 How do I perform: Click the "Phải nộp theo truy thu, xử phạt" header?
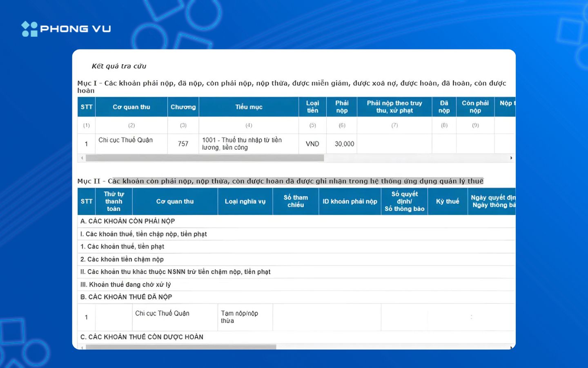(394, 107)
